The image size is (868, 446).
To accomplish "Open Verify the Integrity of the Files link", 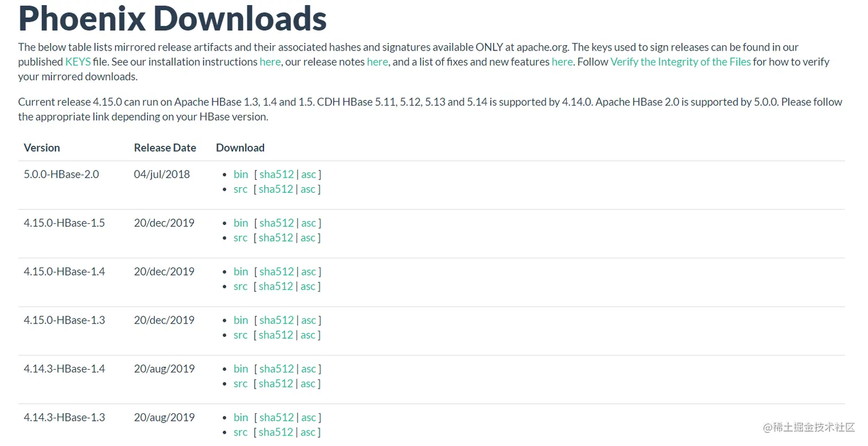I will pyautogui.click(x=680, y=61).
